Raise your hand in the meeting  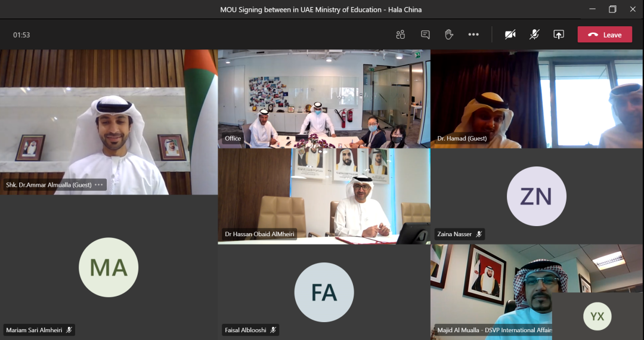449,35
